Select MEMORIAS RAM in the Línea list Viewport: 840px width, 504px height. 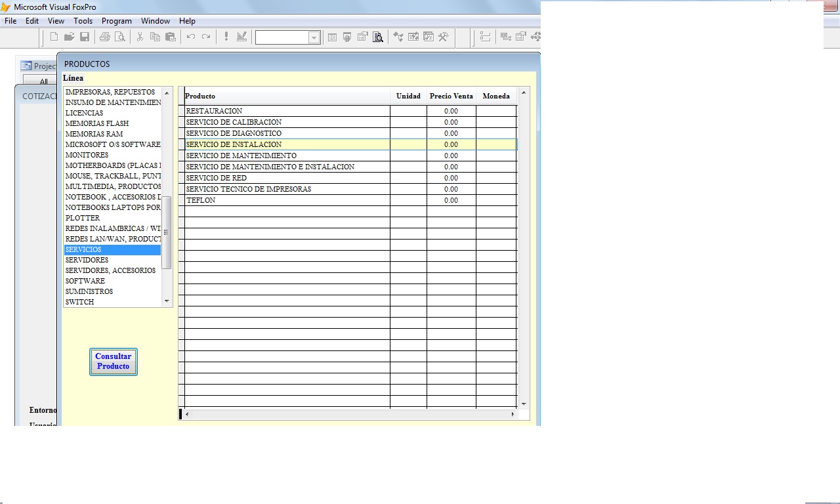tap(112, 134)
